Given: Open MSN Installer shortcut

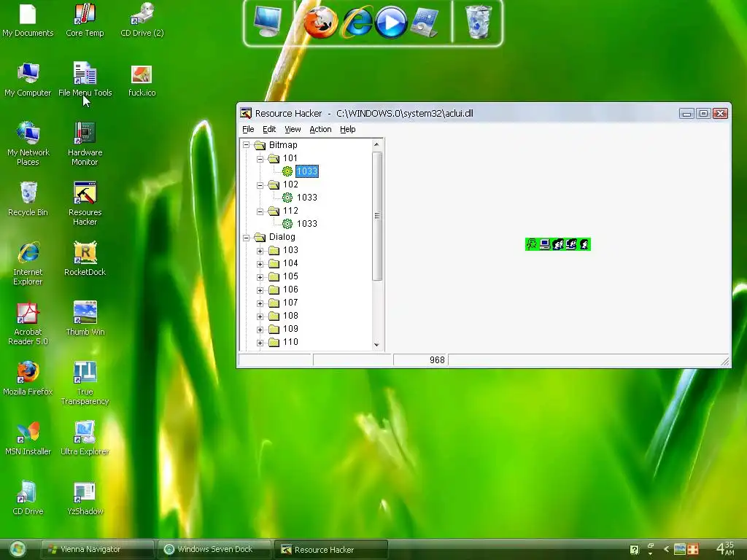Looking at the screenshot, I should tap(28, 438).
